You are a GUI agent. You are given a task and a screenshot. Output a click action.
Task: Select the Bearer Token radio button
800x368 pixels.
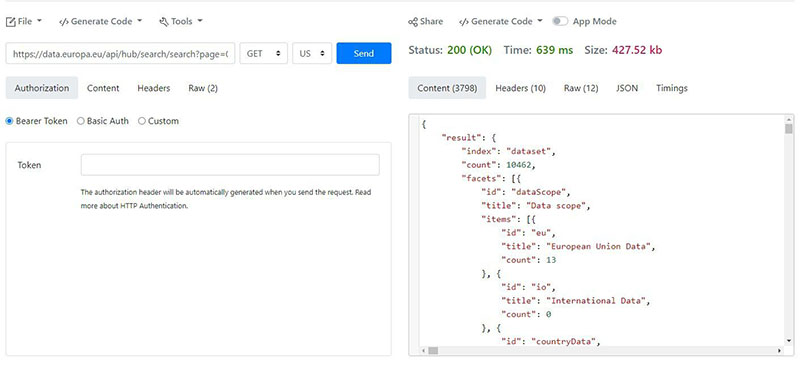[9, 121]
